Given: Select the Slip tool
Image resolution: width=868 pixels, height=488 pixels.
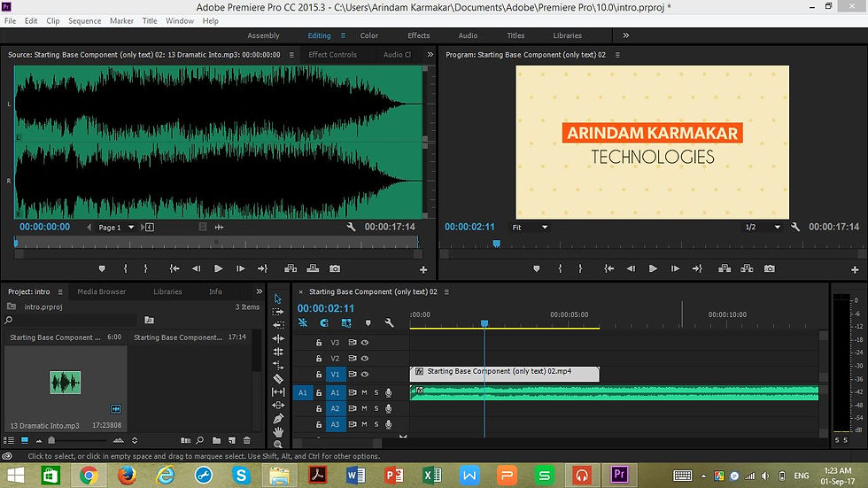Looking at the screenshot, I should pos(278,391).
